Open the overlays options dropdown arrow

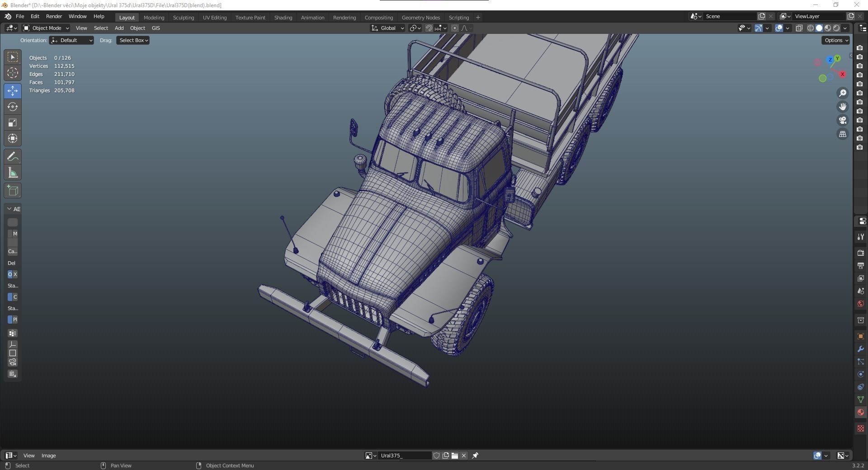click(x=788, y=28)
